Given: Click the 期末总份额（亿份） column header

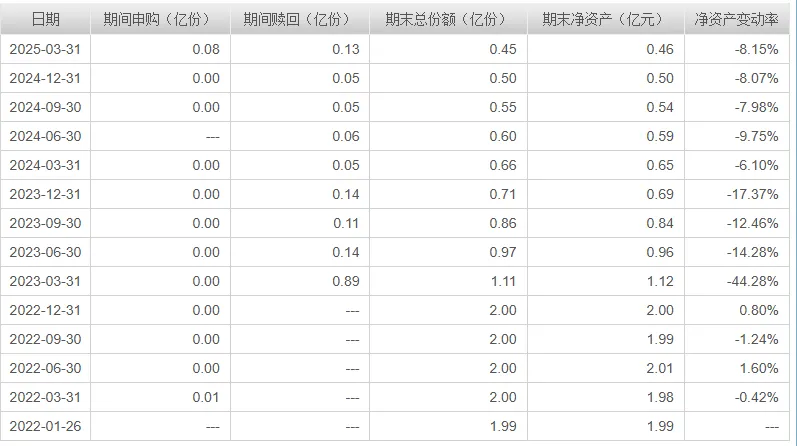Looking at the screenshot, I should 448,19.
